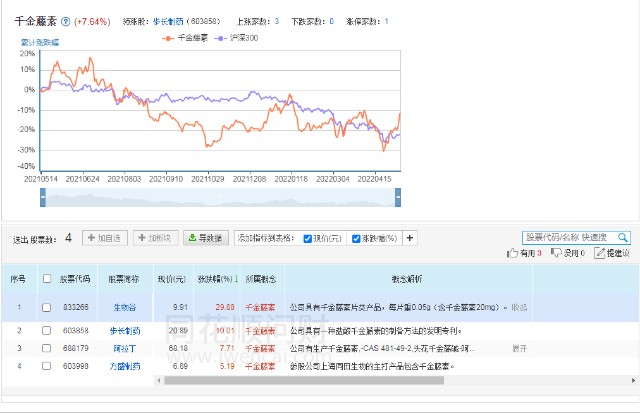Check the checkbox for stock 688179
The height and width of the screenshot is (413, 640).
pos(47,348)
